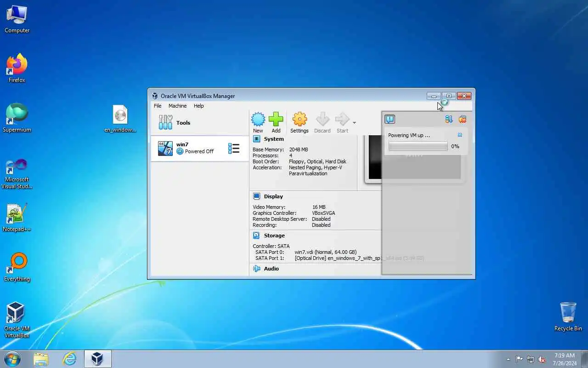
Task: Click the Storage section header
Action: (274, 236)
